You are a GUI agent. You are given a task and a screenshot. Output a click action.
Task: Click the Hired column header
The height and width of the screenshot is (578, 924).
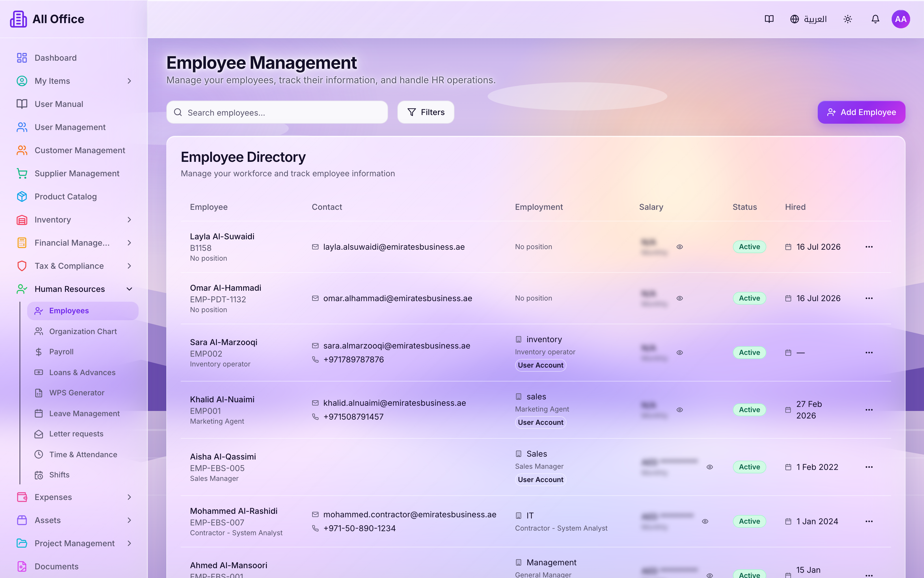[x=795, y=207]
